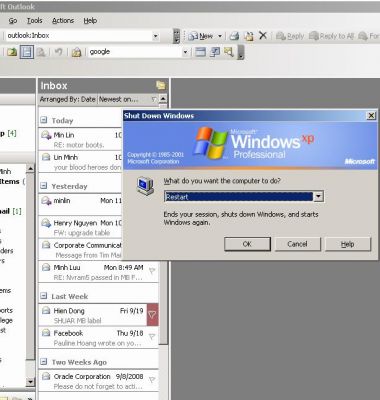Collapse the Today group
The height and width of the screenshot is (400, 380).
44,120
